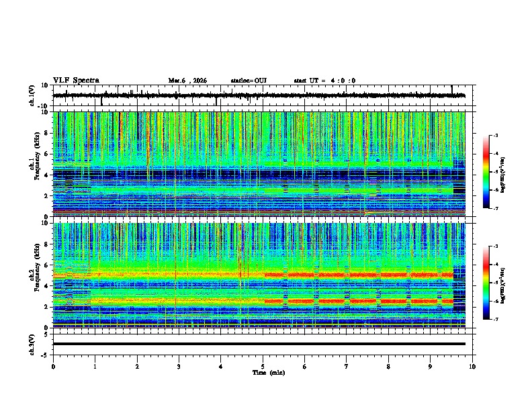Click the ch.2 "Frequency (kHz)" axis label

coord(37,267)
